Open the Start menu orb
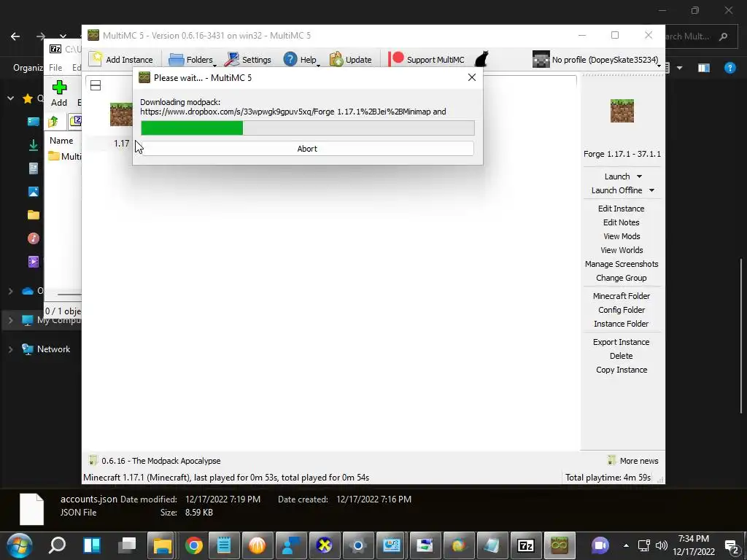 tap(20, 545)
